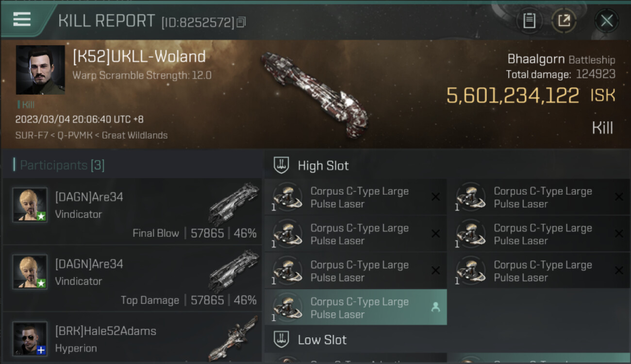This screenshot has height=364, width=631.
Task: Copy the kill report ID icon
Action: (x=241, y=22)
